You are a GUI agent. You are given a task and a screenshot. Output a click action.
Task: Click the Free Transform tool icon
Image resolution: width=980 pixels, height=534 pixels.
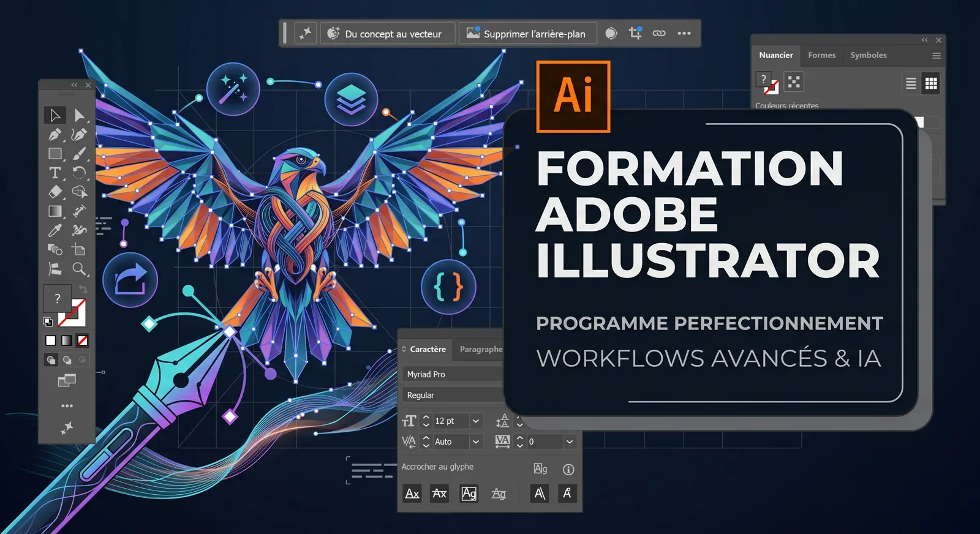coord(79,211)
